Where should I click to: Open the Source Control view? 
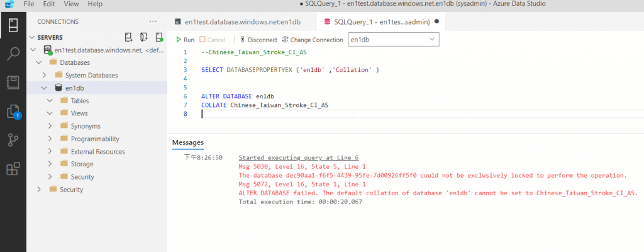click(x=13, y=140)
